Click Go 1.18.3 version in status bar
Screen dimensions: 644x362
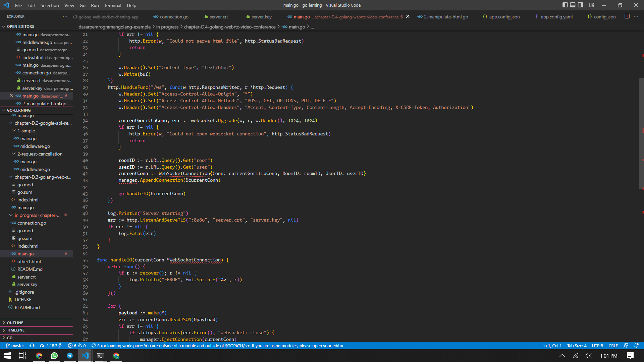pyautogui.click(x=50, y=346)
